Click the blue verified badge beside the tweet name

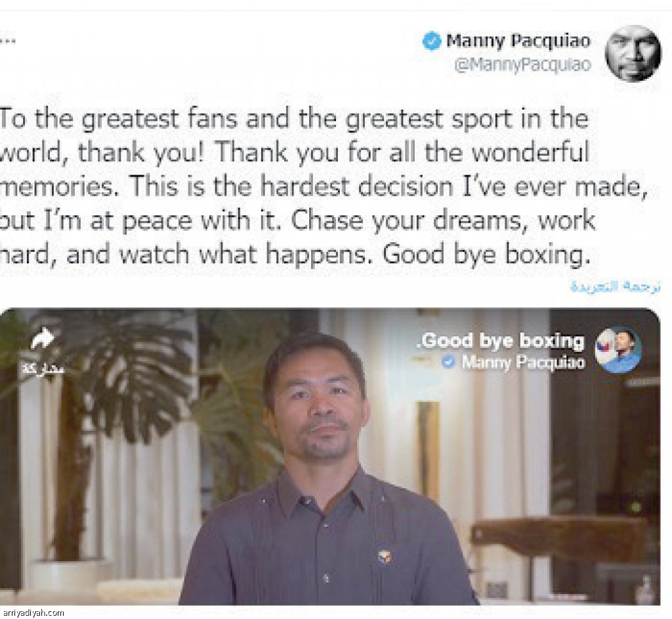[x=432, y=41]
